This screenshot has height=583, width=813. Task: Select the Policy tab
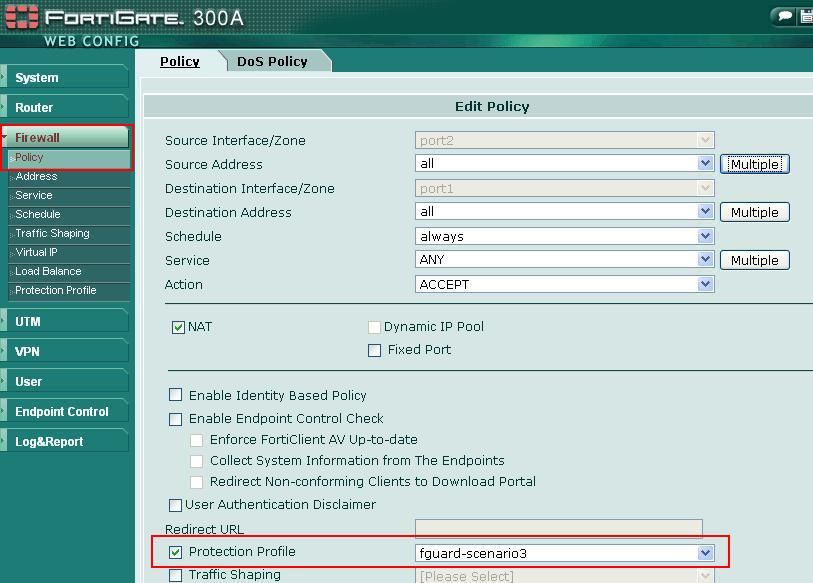180,61
